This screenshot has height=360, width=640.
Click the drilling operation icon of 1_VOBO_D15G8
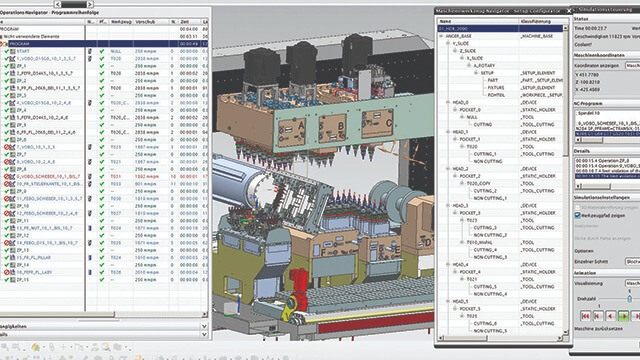click(x=13, y=59)
